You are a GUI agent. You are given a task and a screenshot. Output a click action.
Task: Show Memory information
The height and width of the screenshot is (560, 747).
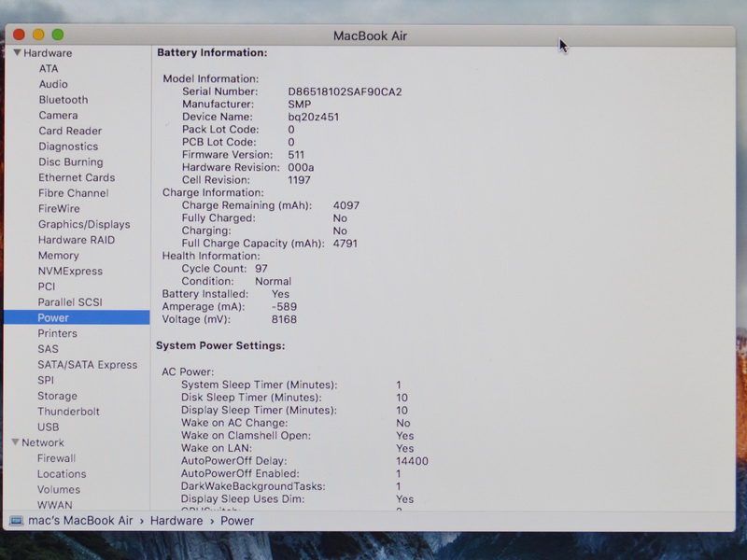pos(58,256)
